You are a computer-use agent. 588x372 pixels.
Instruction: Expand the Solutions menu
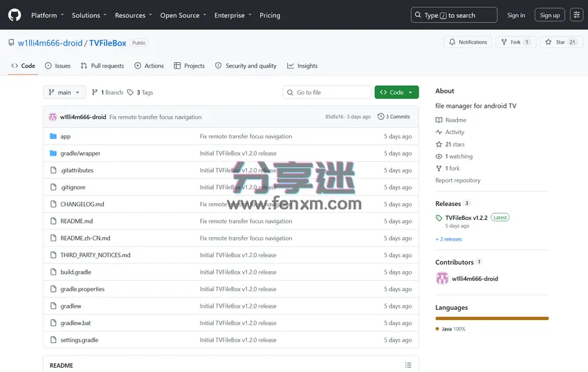(89, 15)
